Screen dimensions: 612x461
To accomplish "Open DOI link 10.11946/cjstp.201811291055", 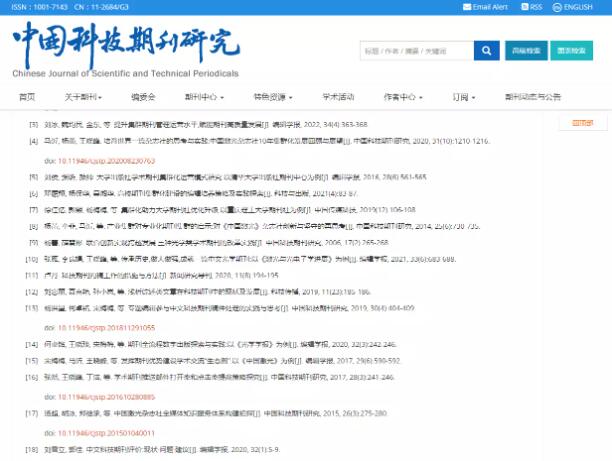I will [107, 328].
